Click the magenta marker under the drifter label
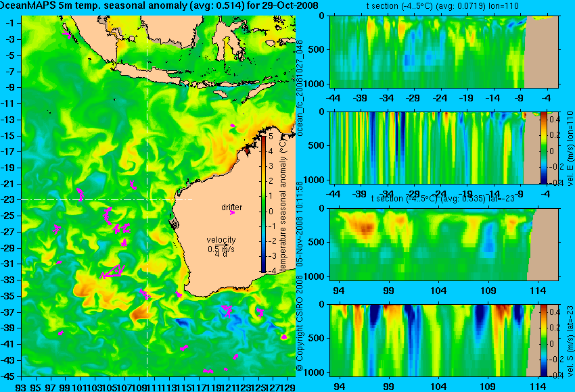The height and width of the screenshot is (392, 575). (x=232, y=212)
